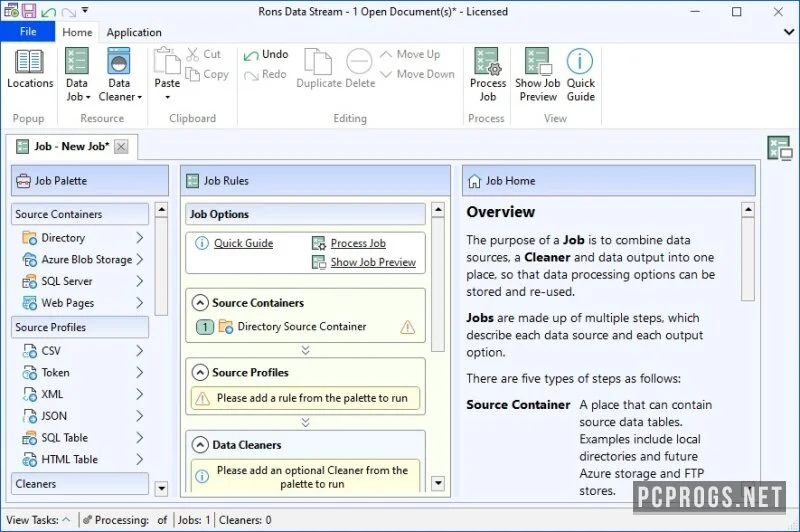Click Cleaners: 0 in the status bar
The height and width of the screenshot is (532, 800).
(245, 520)
